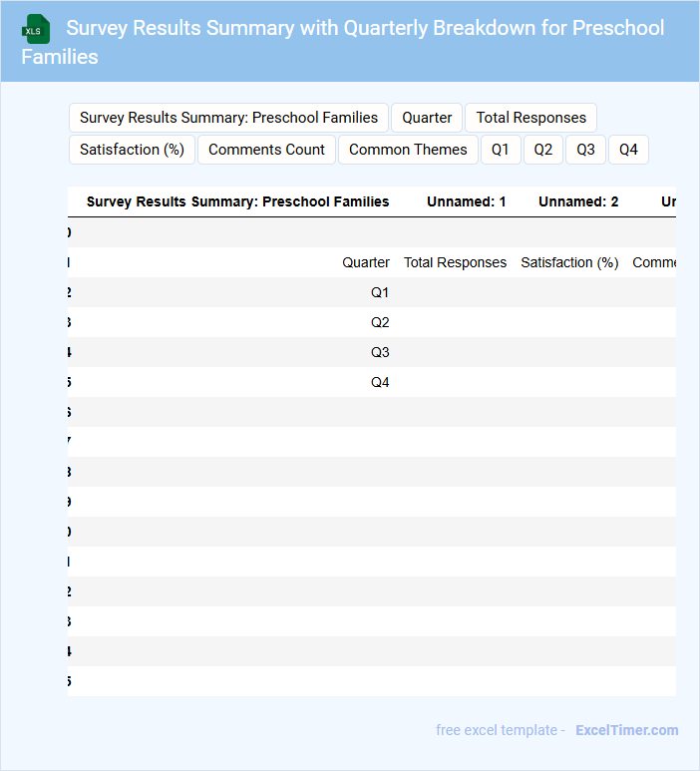Select the Total Responses tag
700x771 pixels.
[x=530, y=118]
